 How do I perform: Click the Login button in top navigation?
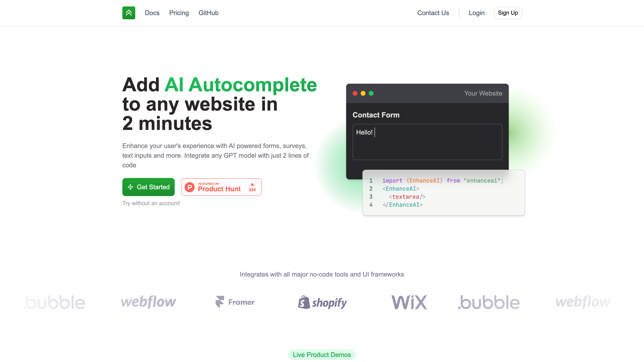pyautogui.click(x=476, y=13)
